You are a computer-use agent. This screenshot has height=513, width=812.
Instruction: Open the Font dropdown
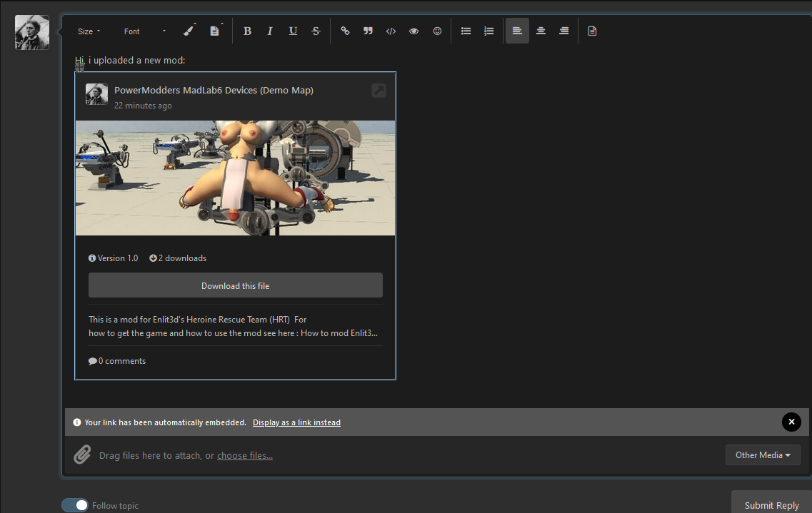point(145,31)
